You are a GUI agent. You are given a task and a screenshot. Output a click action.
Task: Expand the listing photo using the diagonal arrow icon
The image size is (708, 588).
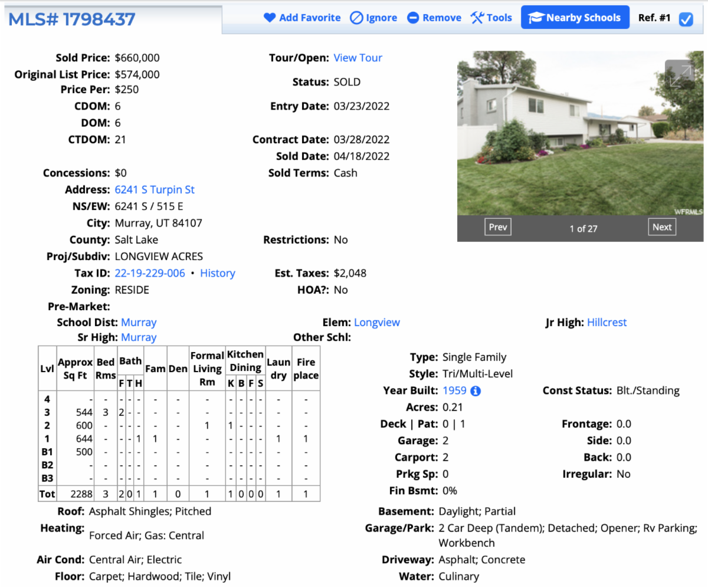click(680, 75)
